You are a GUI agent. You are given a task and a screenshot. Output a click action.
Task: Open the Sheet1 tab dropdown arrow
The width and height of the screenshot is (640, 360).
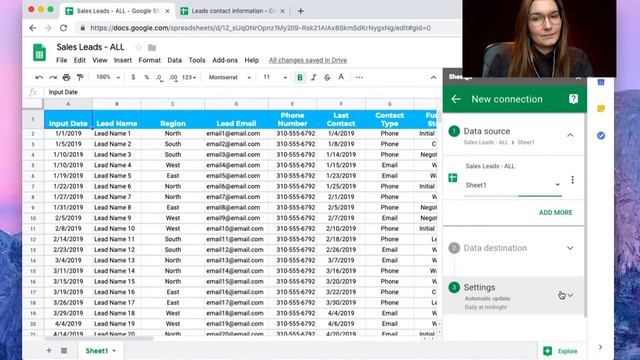click(114, 351)
